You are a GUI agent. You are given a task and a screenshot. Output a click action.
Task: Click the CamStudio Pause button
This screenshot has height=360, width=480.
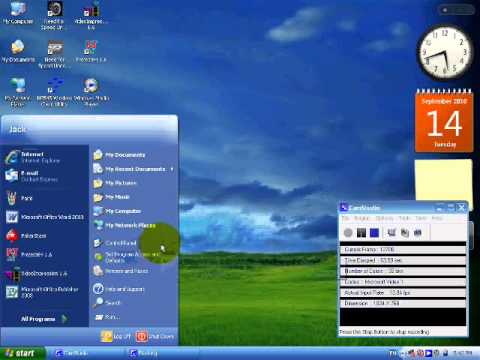pyautogui.click(x=361, y=233)
